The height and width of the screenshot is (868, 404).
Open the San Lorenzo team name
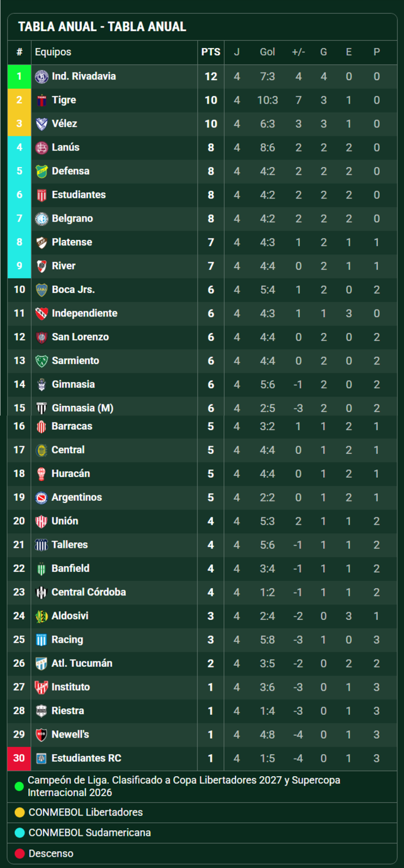[80, 337]
